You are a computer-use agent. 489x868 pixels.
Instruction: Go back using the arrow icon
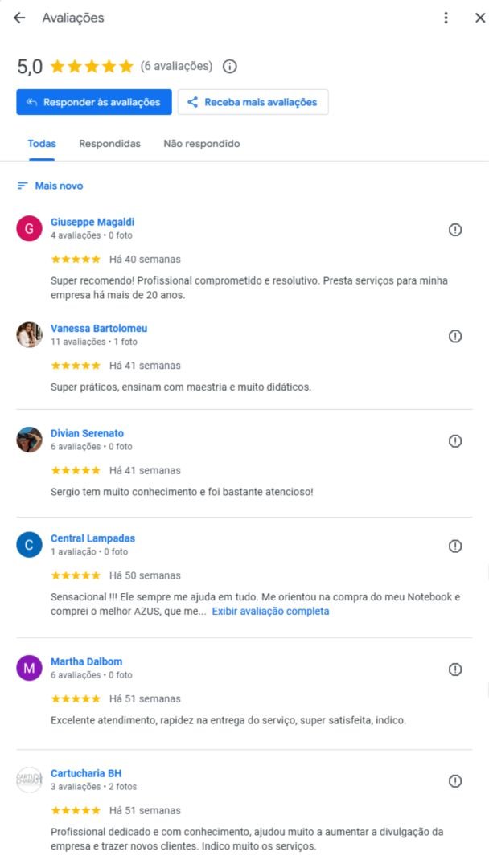(19, 18)
